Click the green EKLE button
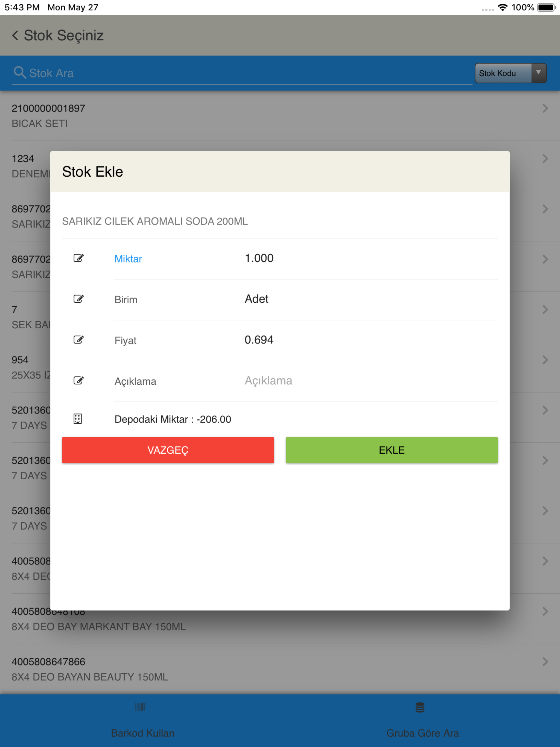Viewport: 560px width, 747px height. tap(392, 450)
